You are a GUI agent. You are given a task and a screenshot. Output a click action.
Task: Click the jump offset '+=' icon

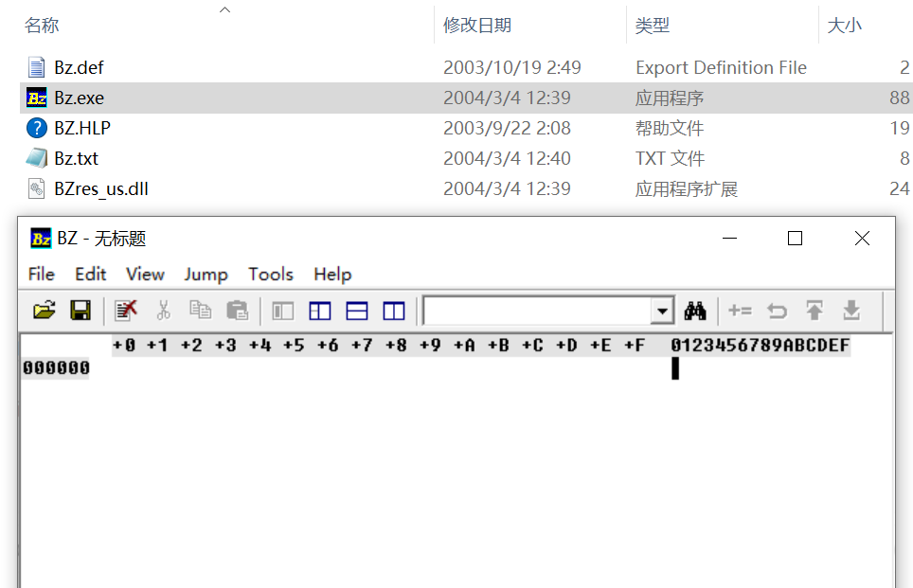click(x=740, y=311)
